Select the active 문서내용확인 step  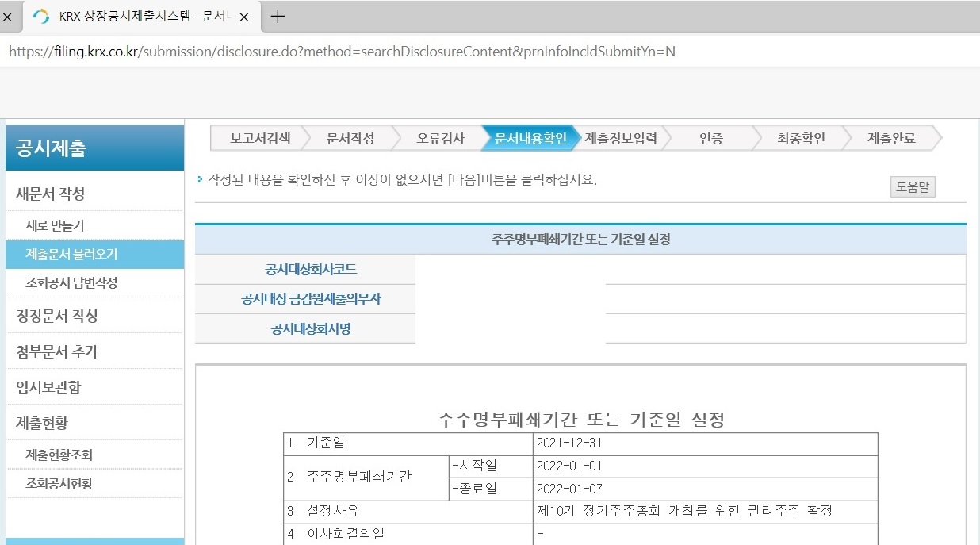pos(532,137)
